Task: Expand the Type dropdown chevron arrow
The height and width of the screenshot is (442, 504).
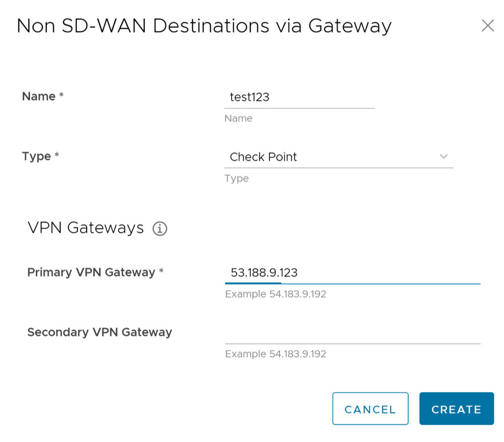Action: click(x=443, y=157)
